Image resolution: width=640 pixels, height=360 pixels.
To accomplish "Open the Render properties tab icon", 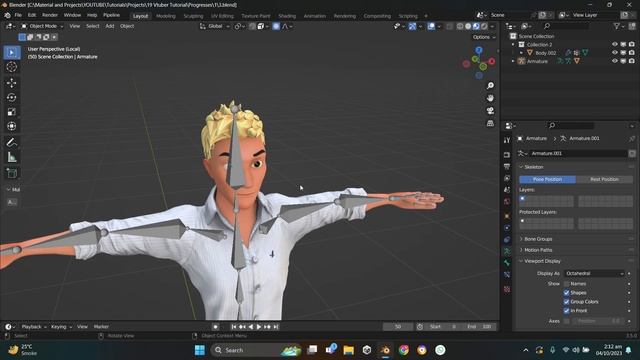I will point(507,155).
